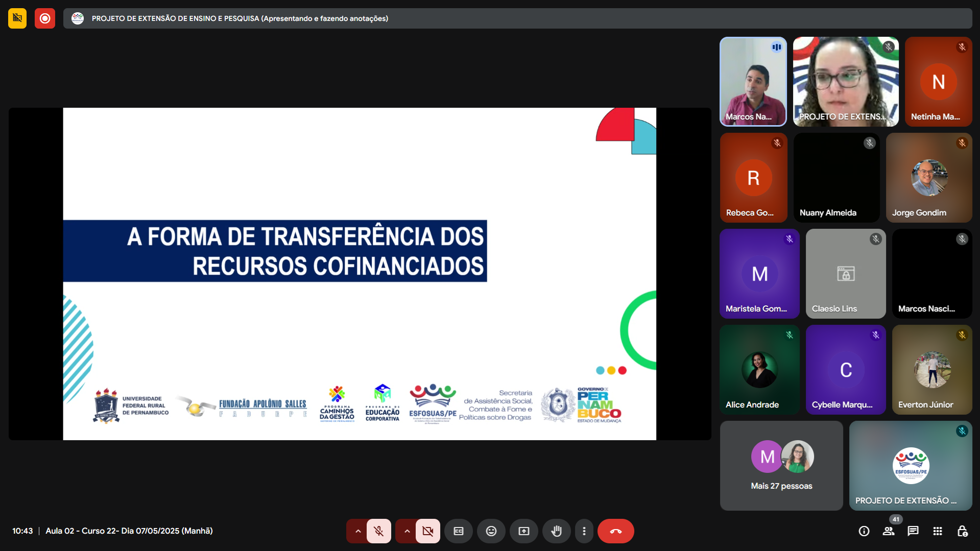Open host controls lock icon
The image size is (980, 551).
click(x=962, y=531)
